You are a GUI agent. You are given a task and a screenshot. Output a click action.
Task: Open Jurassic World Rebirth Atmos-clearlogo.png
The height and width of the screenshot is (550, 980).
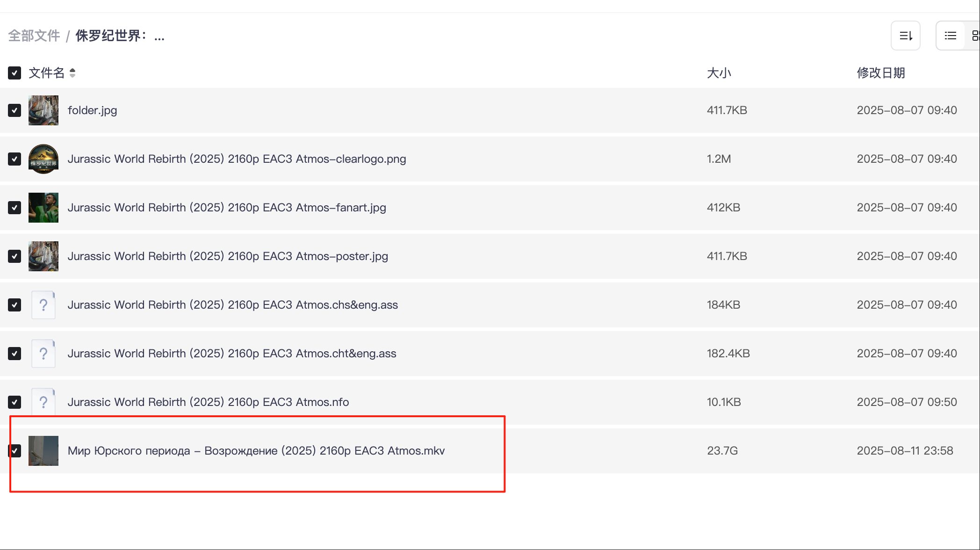click(237, 159)
